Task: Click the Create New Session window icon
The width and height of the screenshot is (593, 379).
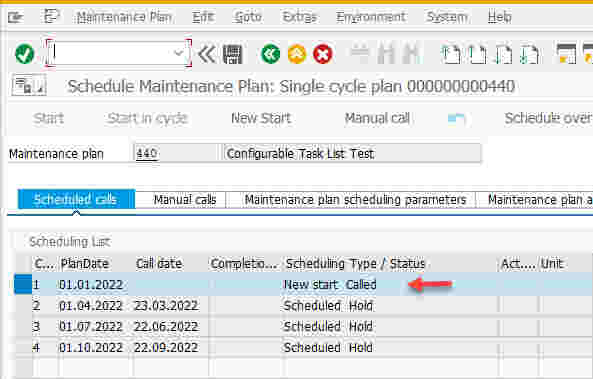Action: pos(567,54)
